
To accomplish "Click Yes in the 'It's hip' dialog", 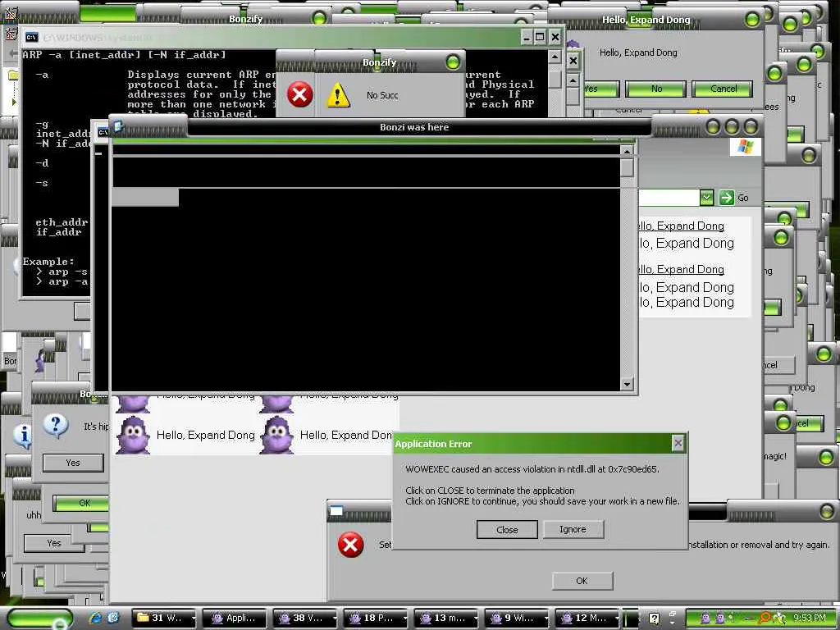I will (73, 463).
